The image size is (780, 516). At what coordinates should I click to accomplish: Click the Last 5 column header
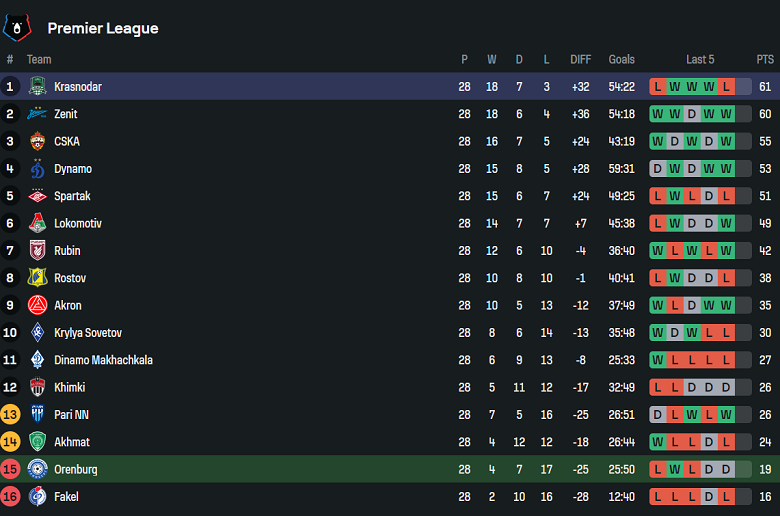pos(700,60)
